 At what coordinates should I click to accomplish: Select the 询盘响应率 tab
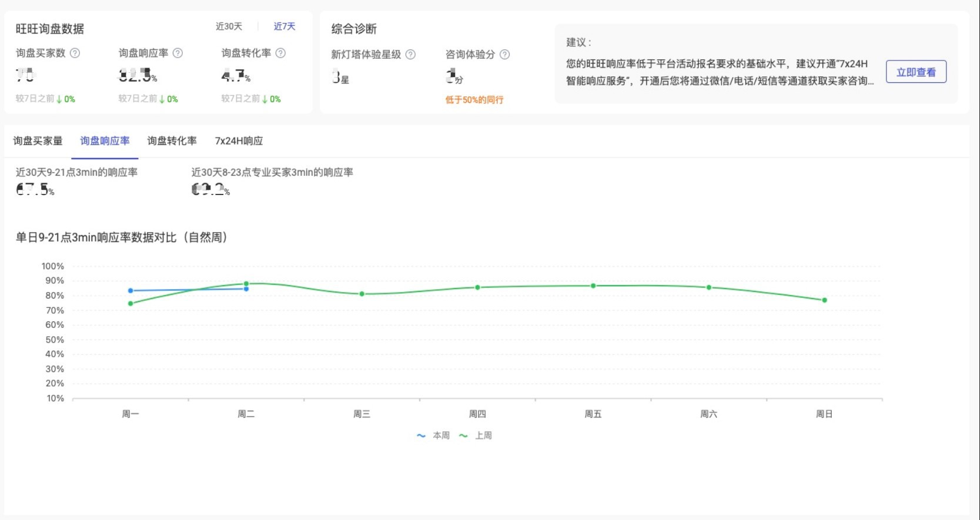point(105,141)
